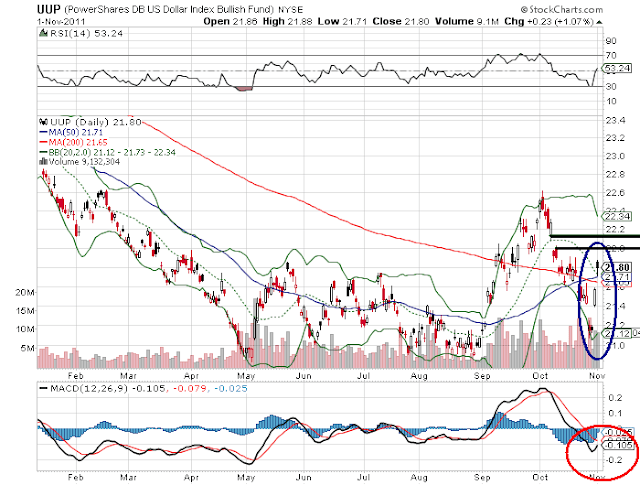The height and width of the screenshot is (485, 640).
Task: Click the Volume 9,132,304 legend entry
Action: (84, 162)
